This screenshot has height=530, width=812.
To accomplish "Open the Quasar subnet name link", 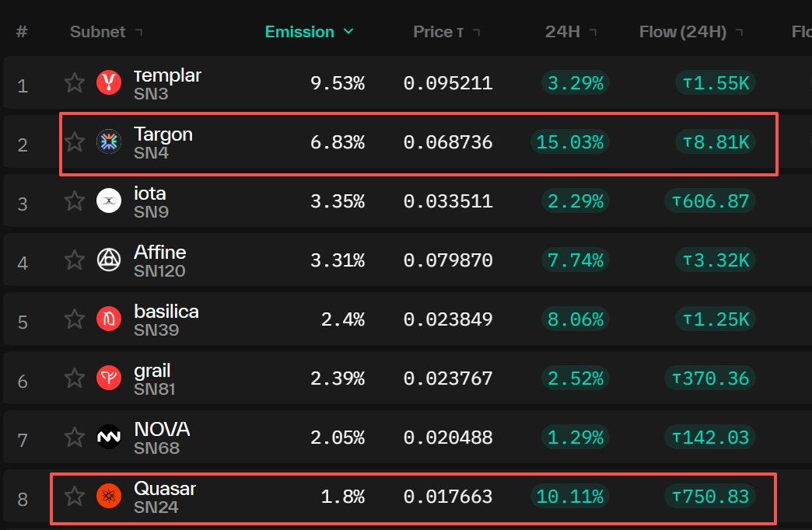I will pyautogui.click(x=165, y=489).
